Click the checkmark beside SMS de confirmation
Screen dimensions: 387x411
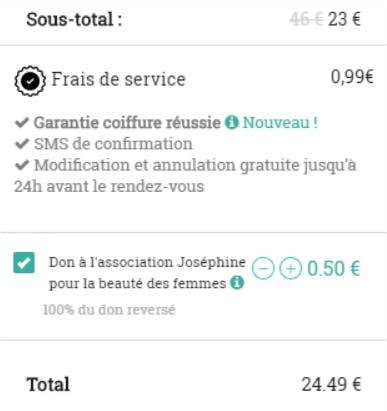22,144
